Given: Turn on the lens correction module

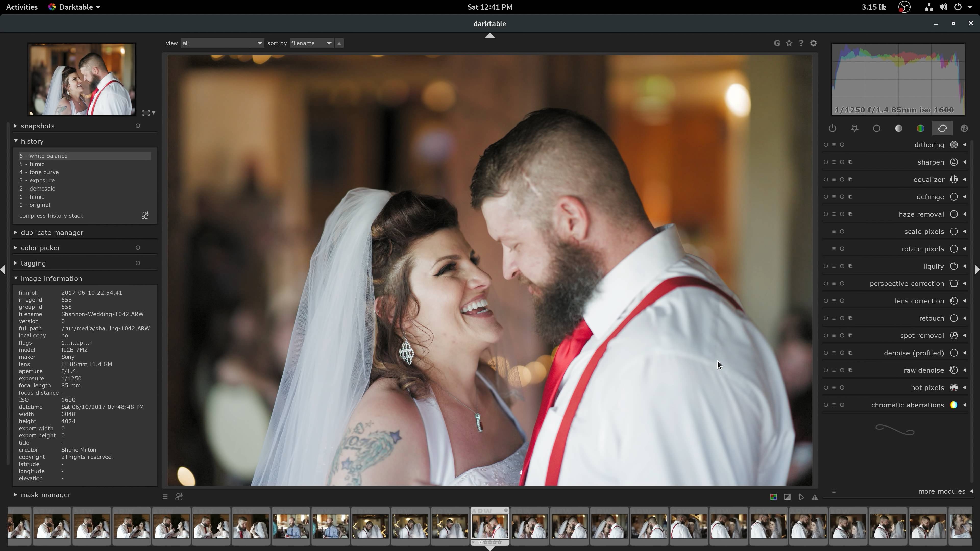Looking at the screenshot, I should point(826,301).
